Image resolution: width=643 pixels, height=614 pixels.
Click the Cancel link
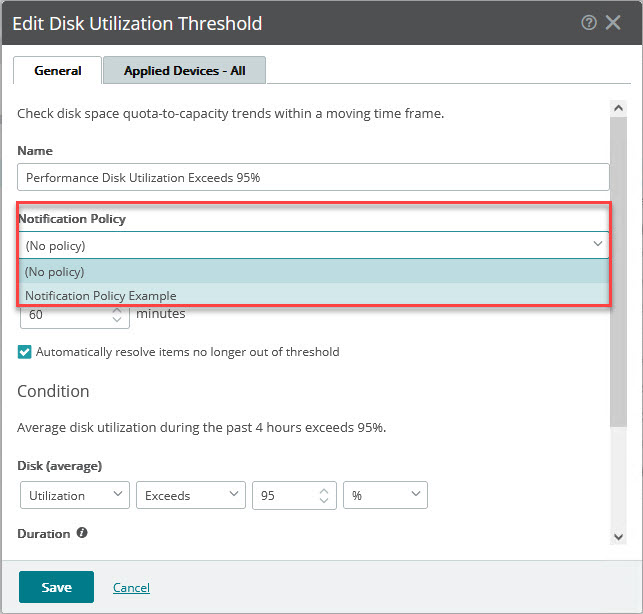[x=131, y=587]
